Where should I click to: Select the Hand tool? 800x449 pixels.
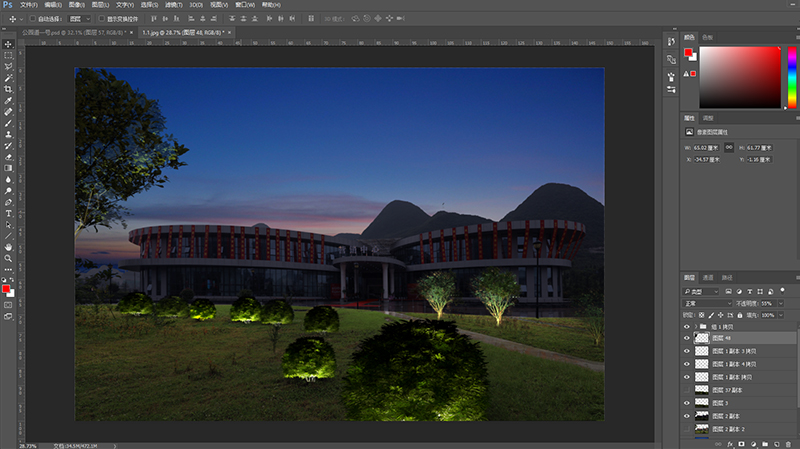(9, 246)
